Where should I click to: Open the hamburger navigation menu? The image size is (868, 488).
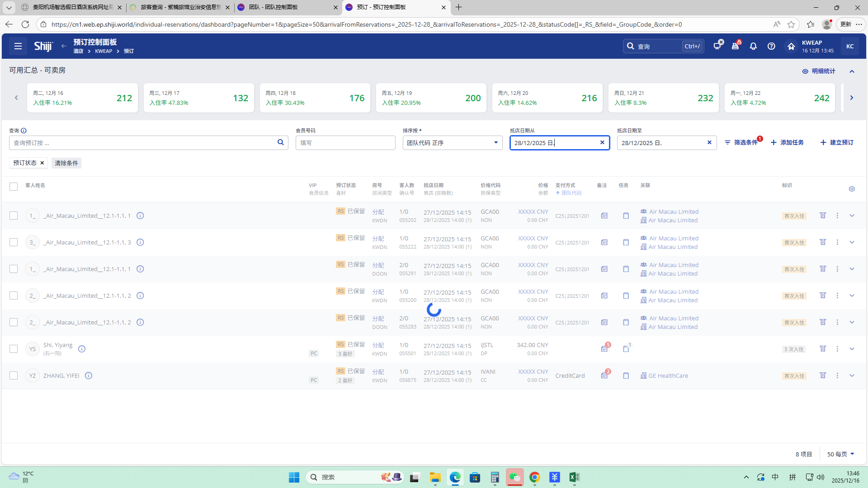(x=18, y=46)
